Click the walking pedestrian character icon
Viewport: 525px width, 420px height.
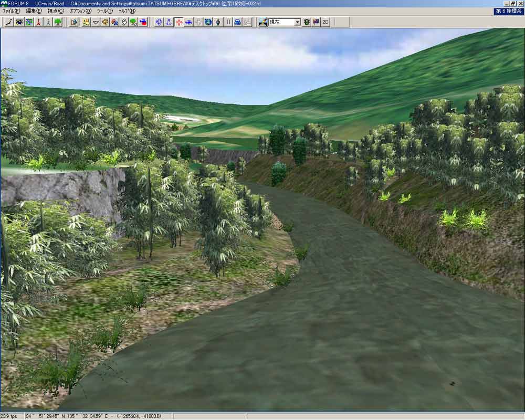point(48,22)
